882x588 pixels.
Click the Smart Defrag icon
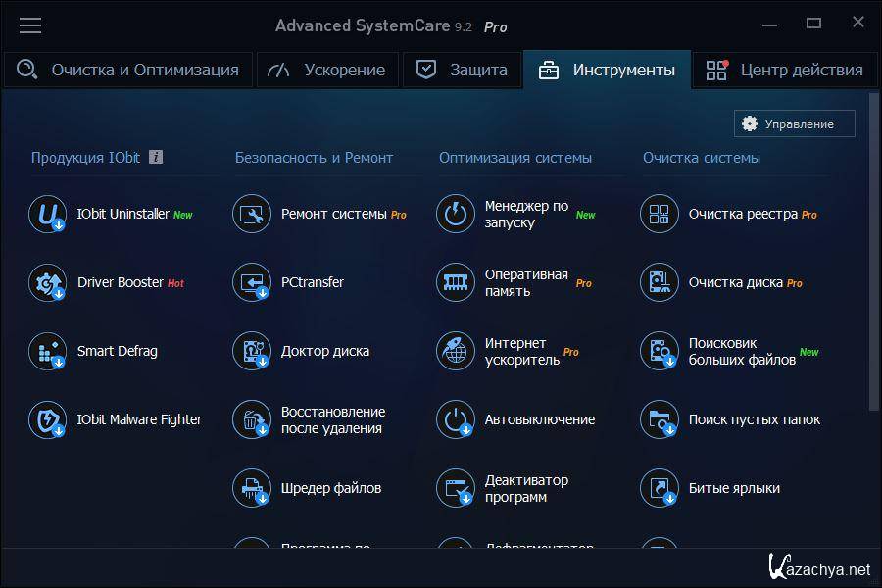(47, 351)
